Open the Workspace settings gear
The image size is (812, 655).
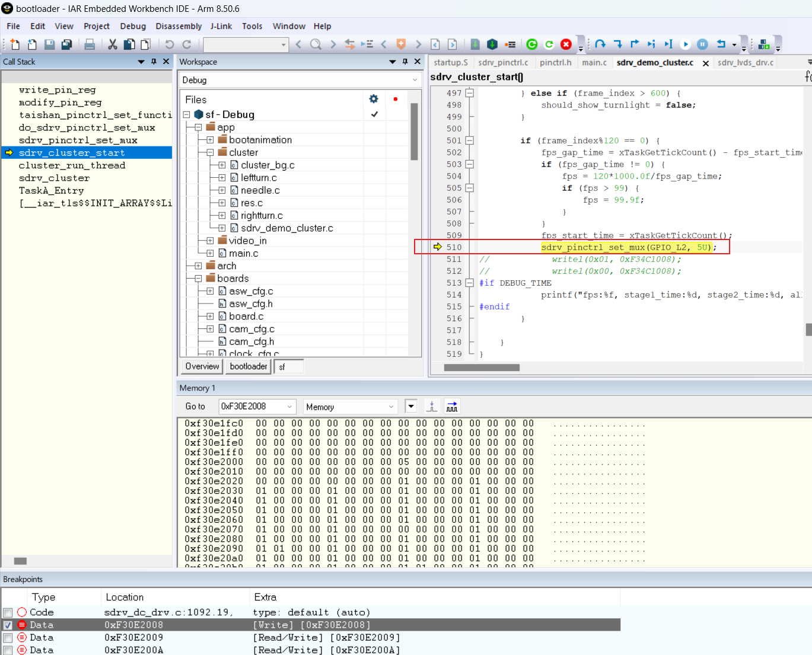click(x=373, y=100)
